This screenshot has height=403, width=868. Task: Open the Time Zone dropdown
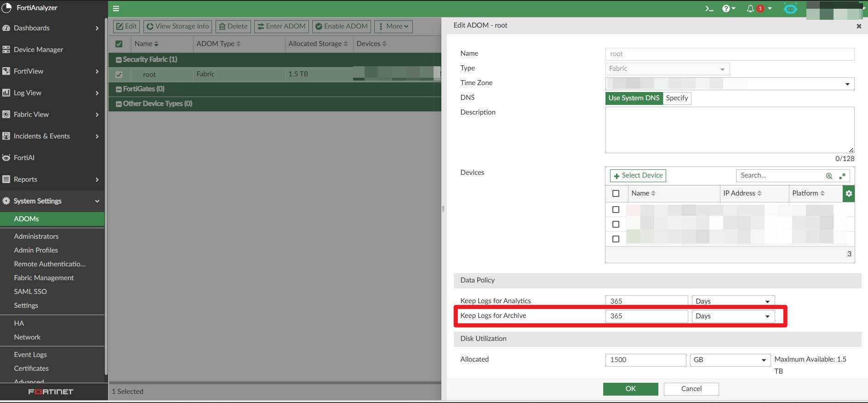[x=730, y=84]
